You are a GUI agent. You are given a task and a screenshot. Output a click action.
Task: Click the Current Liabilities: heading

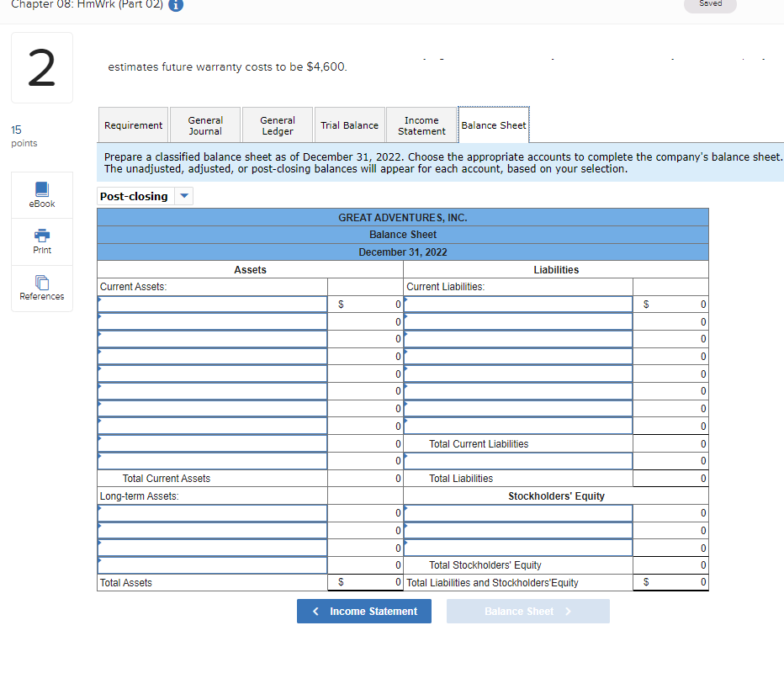point(445,287)
